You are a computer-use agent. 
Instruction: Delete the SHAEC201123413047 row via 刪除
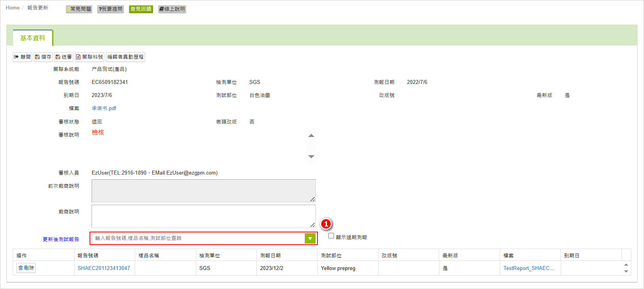pos(26,268)
